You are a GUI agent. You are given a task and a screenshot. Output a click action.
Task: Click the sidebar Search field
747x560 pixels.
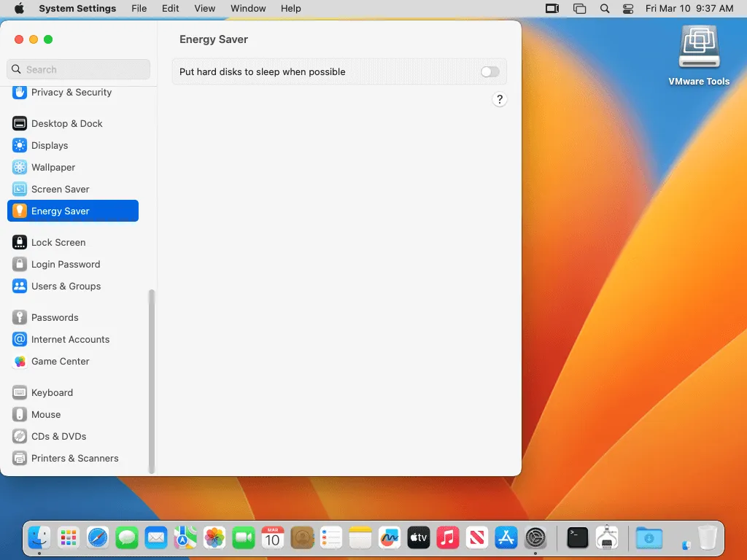tap(79, 70)
